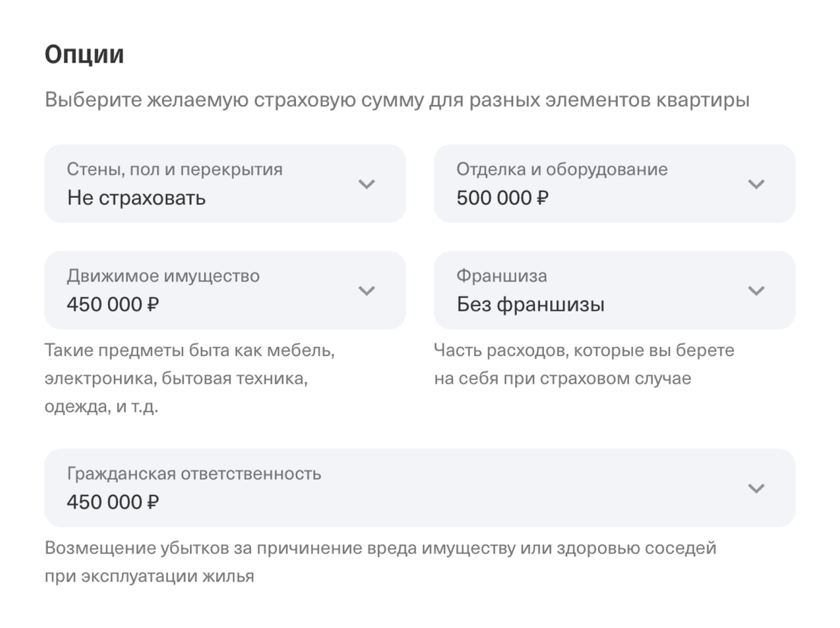Click the Не страховать value
The image size is (840, 628).
[136, 199]
